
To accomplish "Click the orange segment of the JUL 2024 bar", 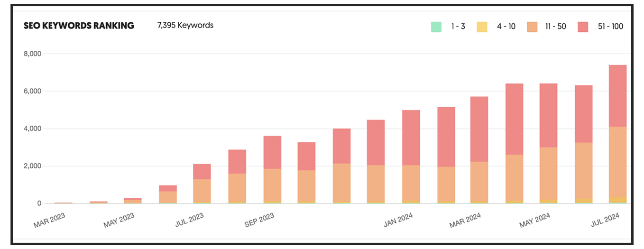I will click(x=617, y=161).
